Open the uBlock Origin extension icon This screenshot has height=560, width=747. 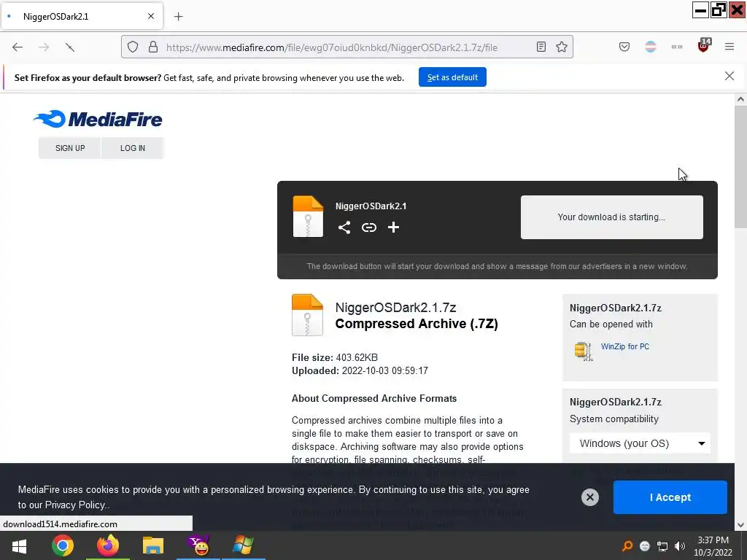pos(704,46)
